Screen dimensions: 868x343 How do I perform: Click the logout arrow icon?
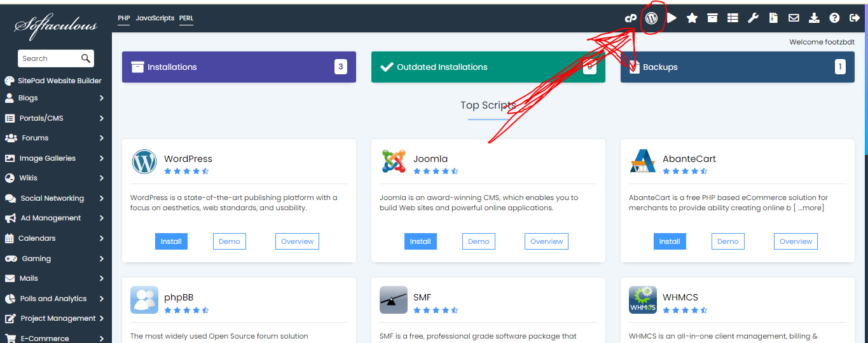coord(855,18)
